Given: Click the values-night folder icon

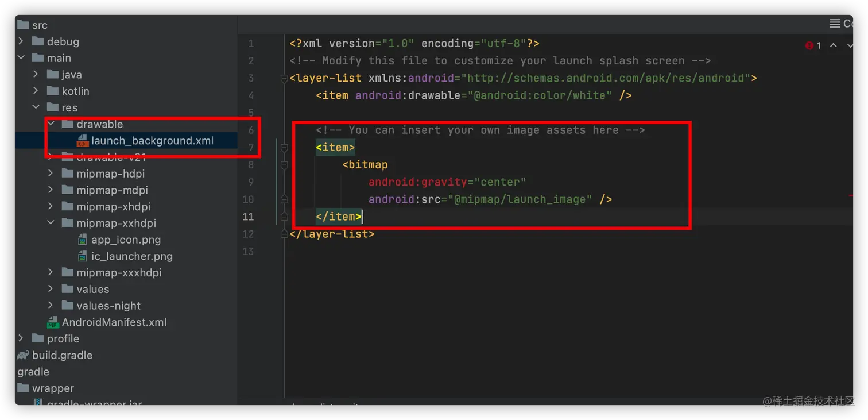Looking at the screenshot, I should click(x=68, y=306).
